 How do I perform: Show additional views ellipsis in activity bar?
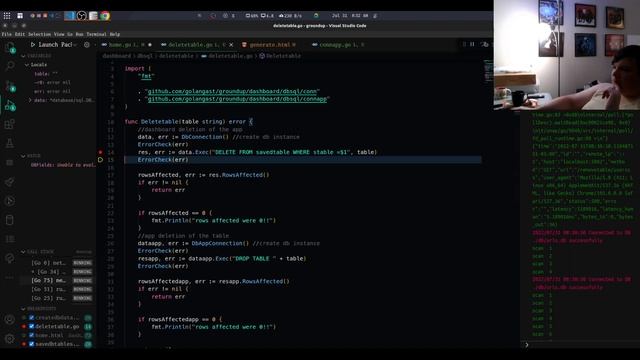(10, 278)
